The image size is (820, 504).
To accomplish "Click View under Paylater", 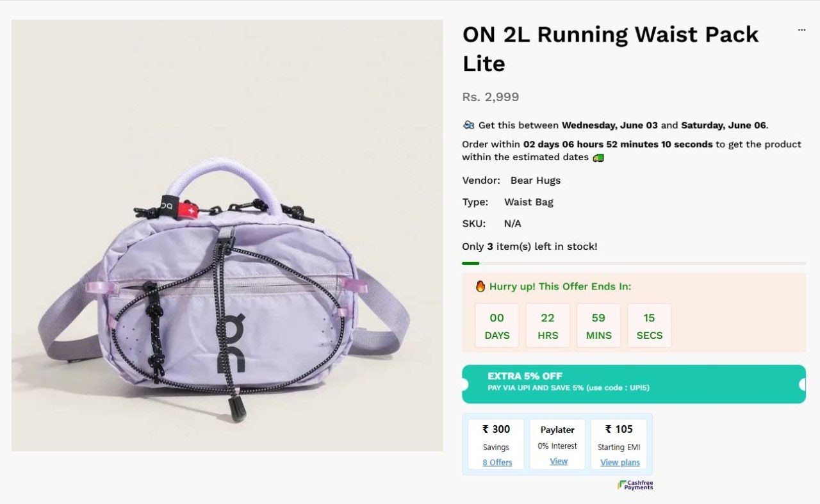I will pyautogui.click(x=559, y=461).
